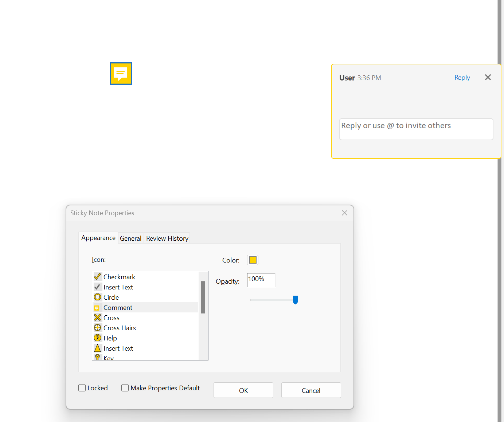This screenshot has width=504, height=422.
Task: Select the Cross icon style
Action: click(x=111, y=318)
